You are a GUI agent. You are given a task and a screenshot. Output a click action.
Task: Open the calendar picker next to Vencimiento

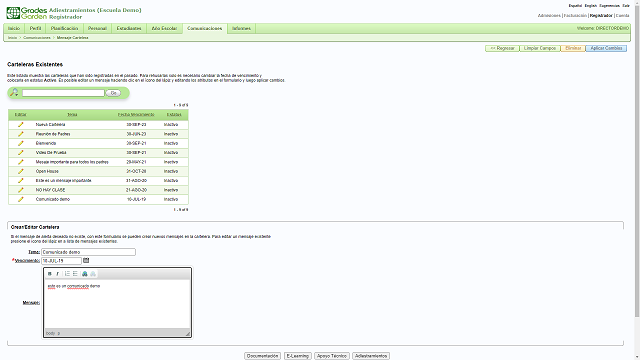pyautogui.click(x=86, y=260)
